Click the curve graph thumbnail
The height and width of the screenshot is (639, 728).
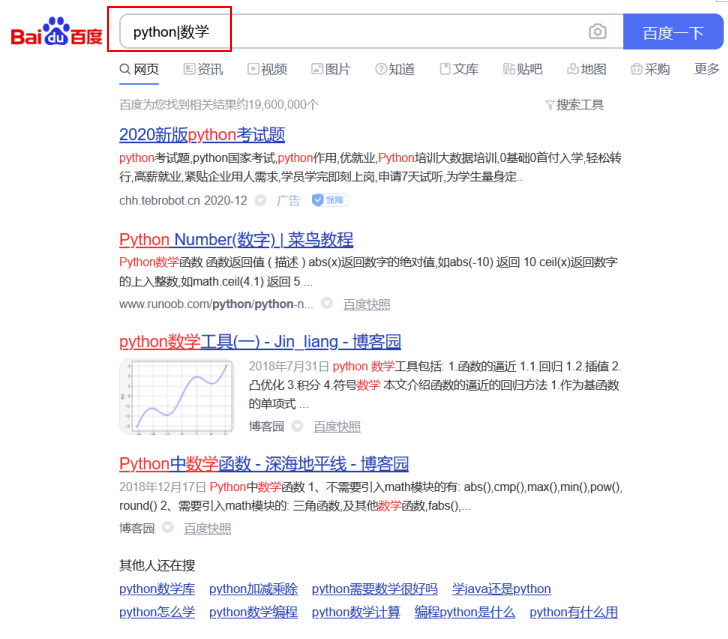coord(177,397)
